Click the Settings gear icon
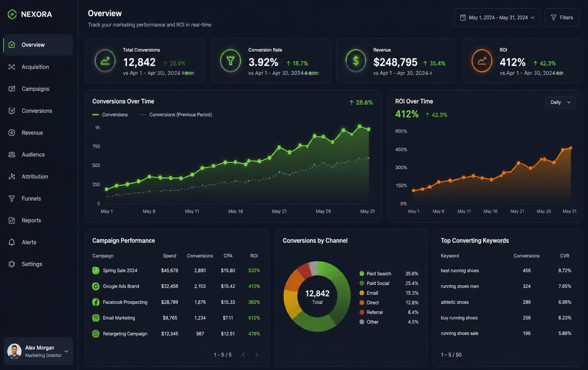Image resolution: width=588 pixels, height=370 pixels. (12, 264)
